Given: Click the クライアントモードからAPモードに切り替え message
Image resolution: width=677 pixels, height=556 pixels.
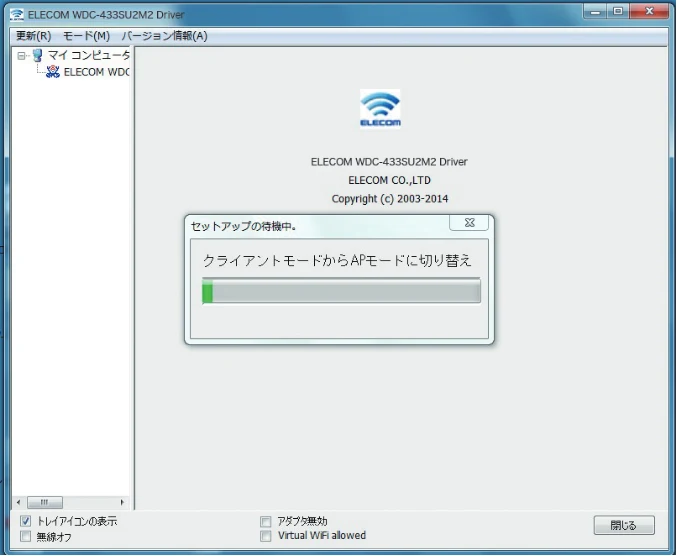Looking at the screenshot, I should coord(337,260).
